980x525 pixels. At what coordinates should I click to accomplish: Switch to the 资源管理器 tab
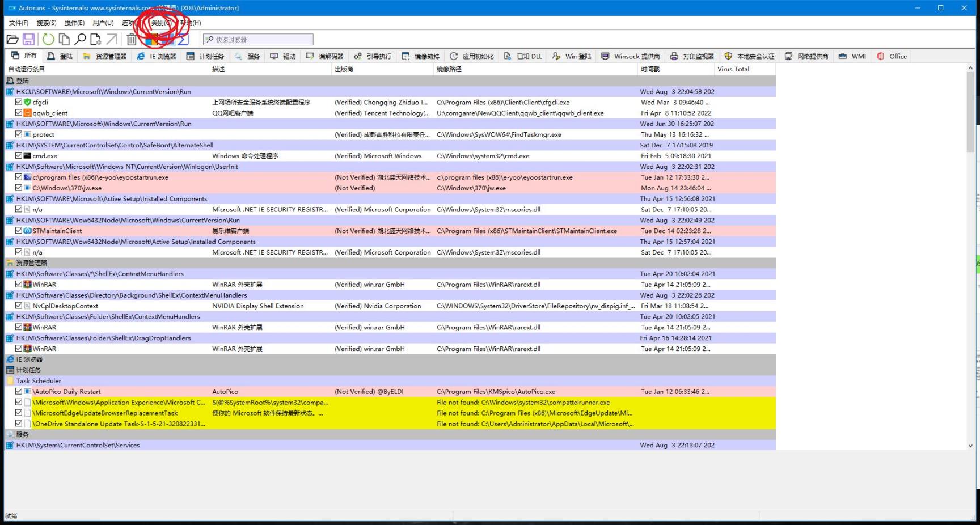pos(104,56)
